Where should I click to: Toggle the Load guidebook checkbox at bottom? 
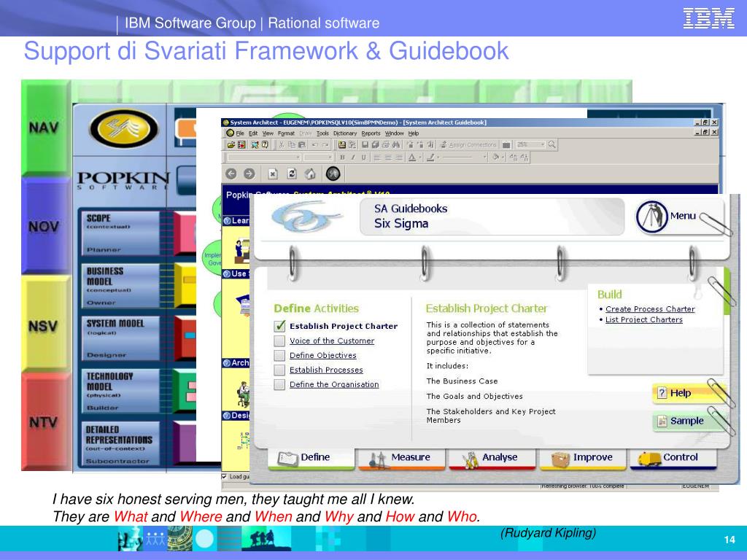tap(225, 477)
